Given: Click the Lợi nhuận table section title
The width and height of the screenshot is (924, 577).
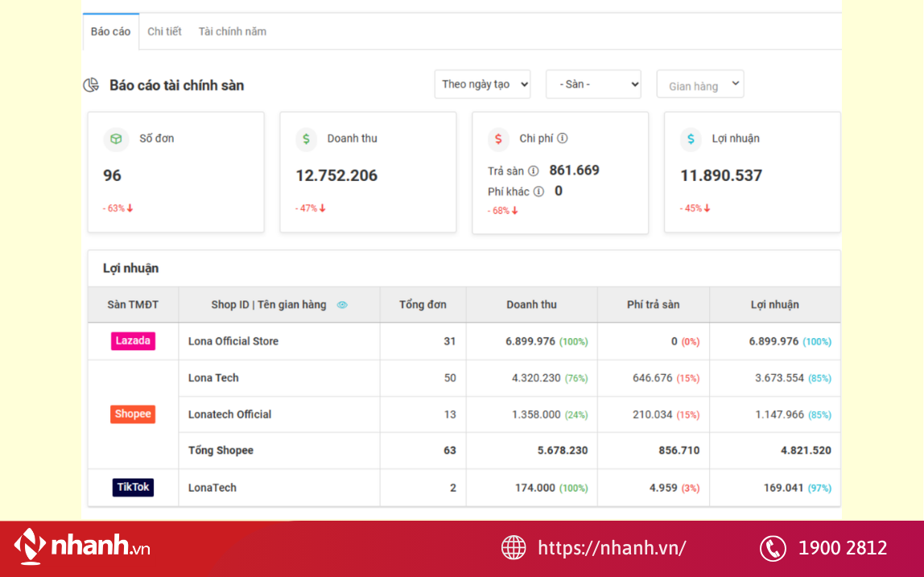Looking at the screenshot, I should (131, 268).
